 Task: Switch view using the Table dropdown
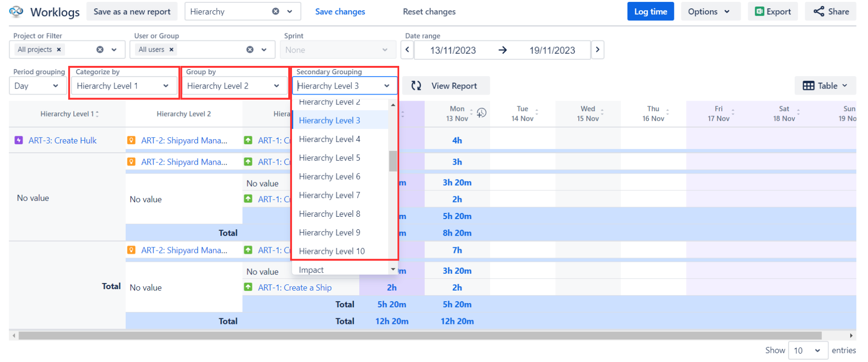[825, 86]
